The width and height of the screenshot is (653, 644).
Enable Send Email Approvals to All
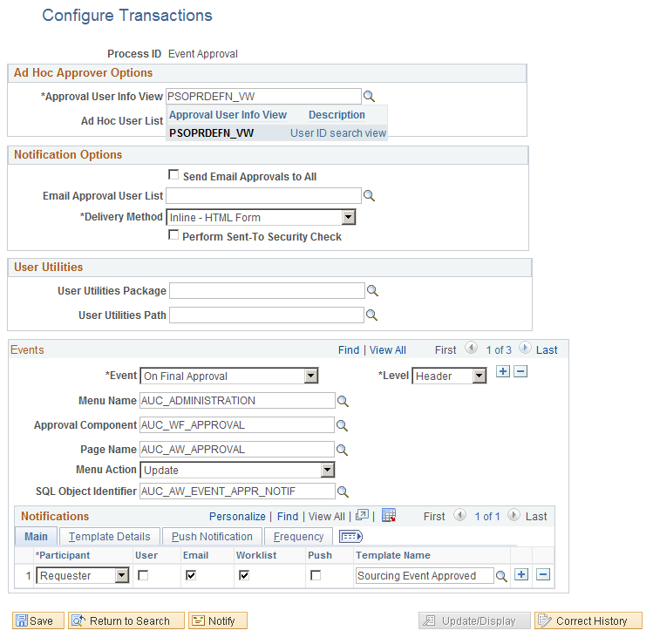pyautogui.click(x=173, y=175)
